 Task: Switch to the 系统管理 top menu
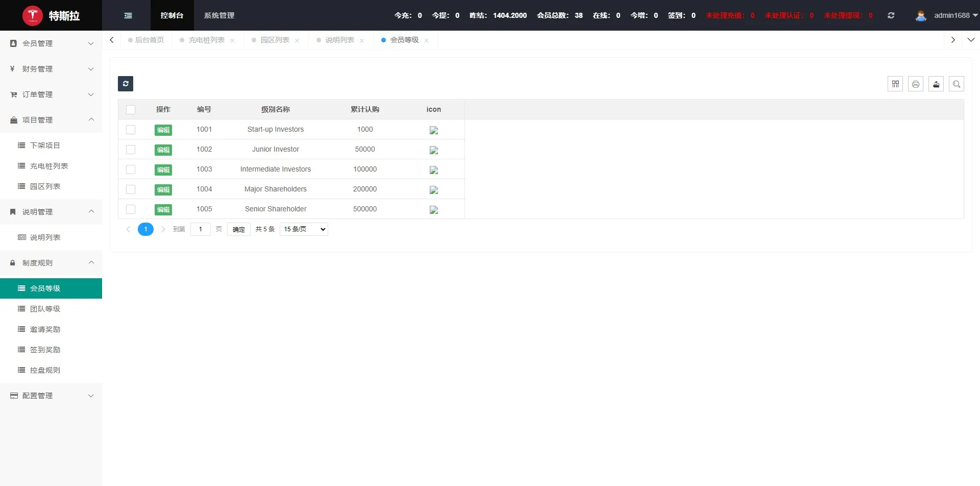tap(219, 15)
